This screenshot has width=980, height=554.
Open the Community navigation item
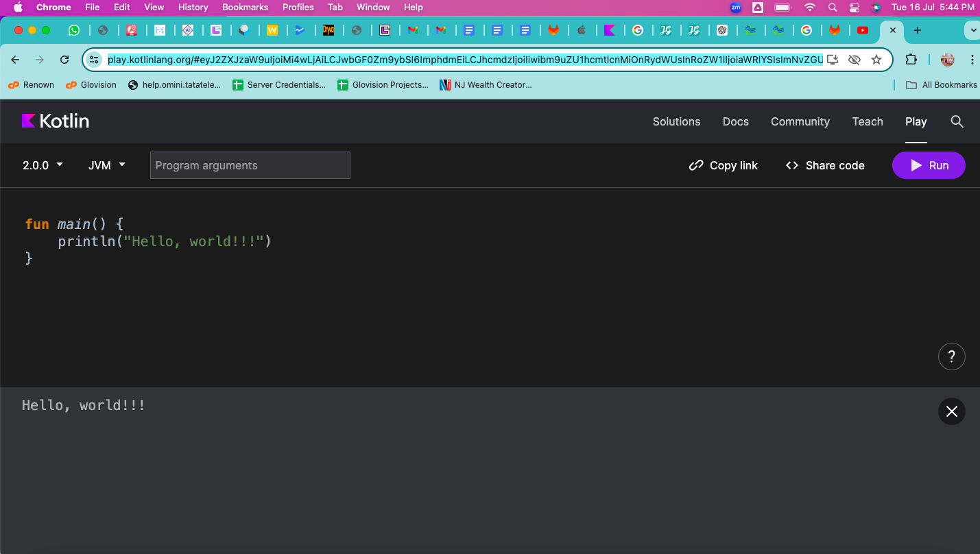[800, 121]
